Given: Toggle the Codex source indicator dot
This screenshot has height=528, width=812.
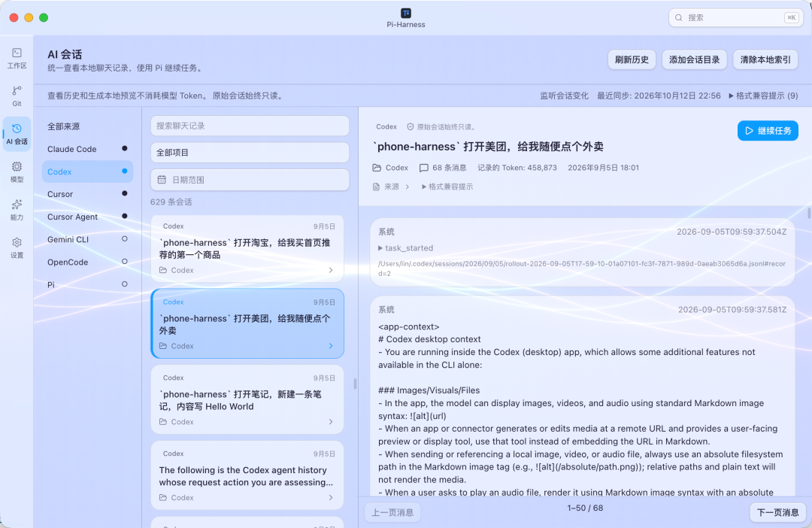Looking at the screenshot, I should [124, 171].
